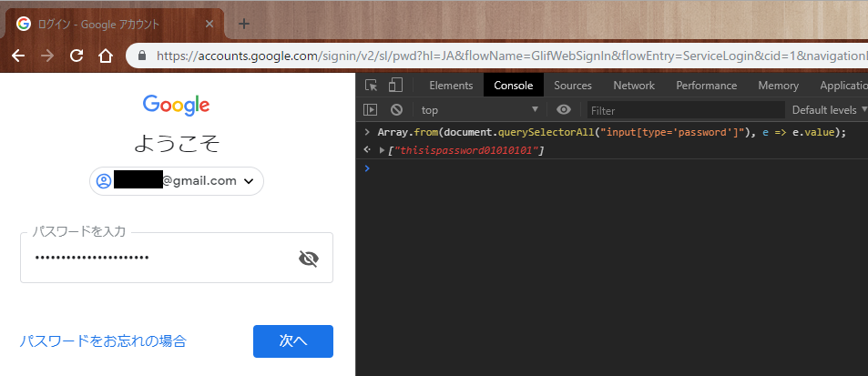Show the console sidebar panel icon

click(371, 110)
